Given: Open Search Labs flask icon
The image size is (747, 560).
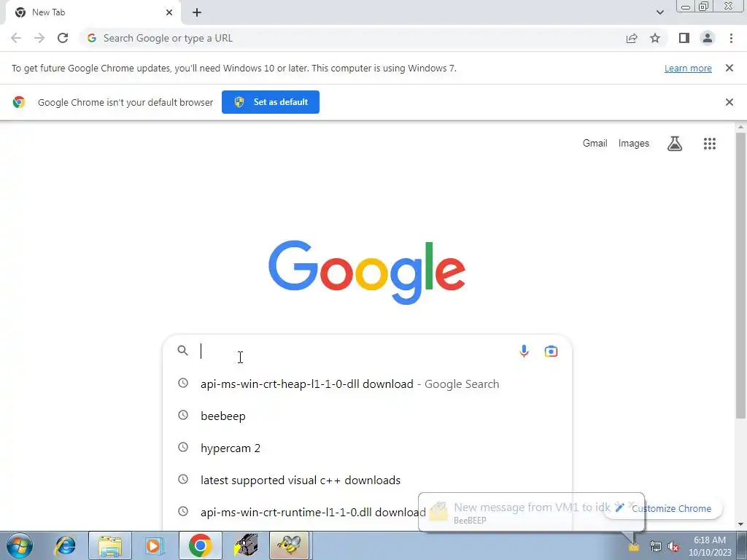Looking at the screenshot, I should 674,144.
